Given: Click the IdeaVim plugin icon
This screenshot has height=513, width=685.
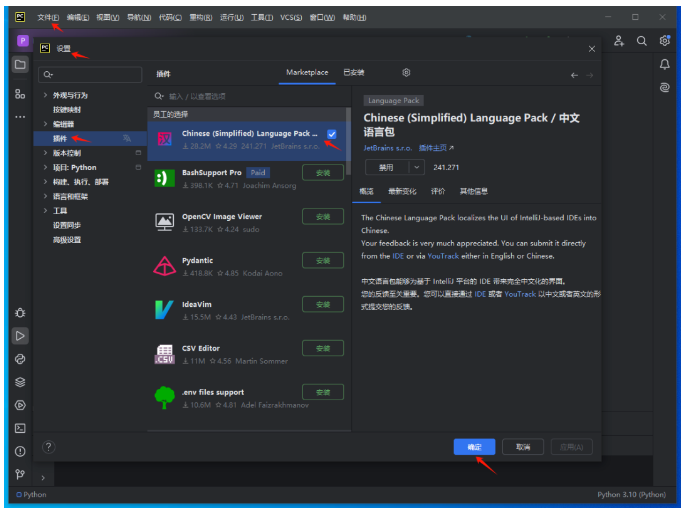Looking at the screenshot, I should point(165,310).
